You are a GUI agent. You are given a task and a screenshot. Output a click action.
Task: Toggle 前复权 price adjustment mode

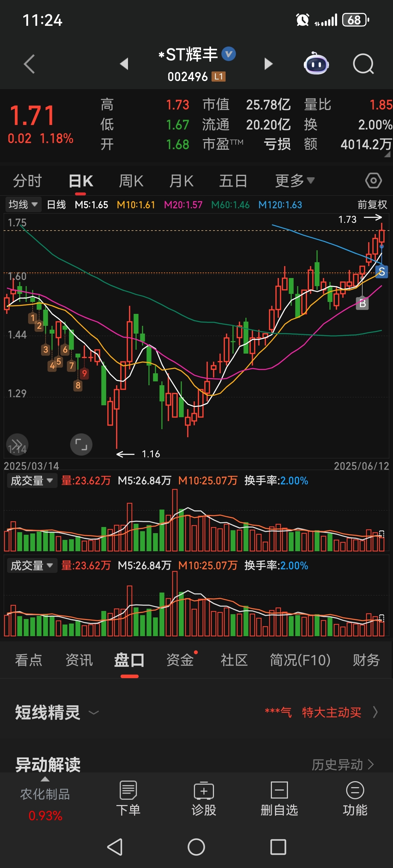tap(372, 204)
